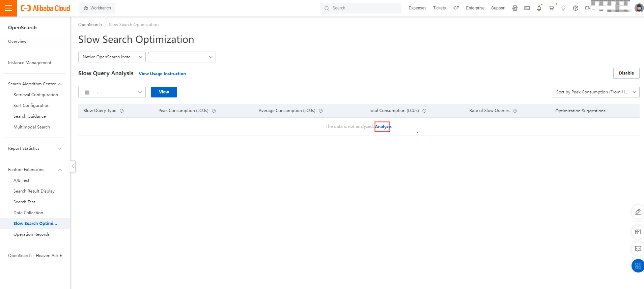This screenshot has height=289, width=644.
Task: Go to Alibaba Cloud logo home
Action: [46, 8]
